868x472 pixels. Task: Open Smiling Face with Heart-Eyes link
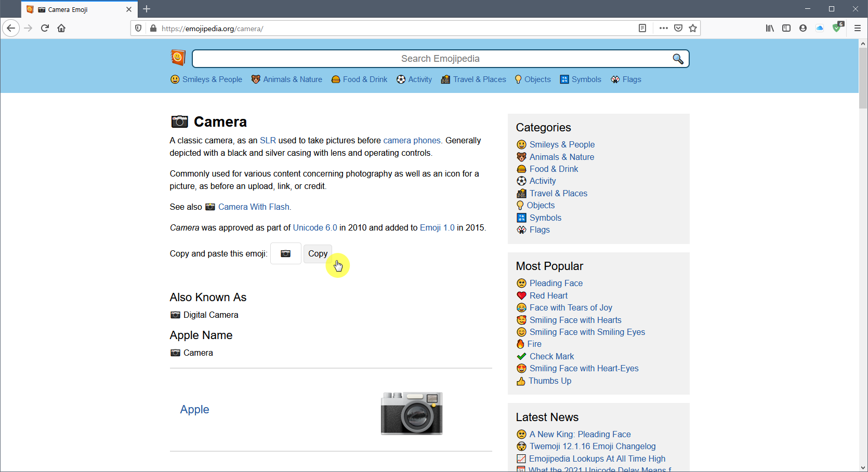coord(584,368)
